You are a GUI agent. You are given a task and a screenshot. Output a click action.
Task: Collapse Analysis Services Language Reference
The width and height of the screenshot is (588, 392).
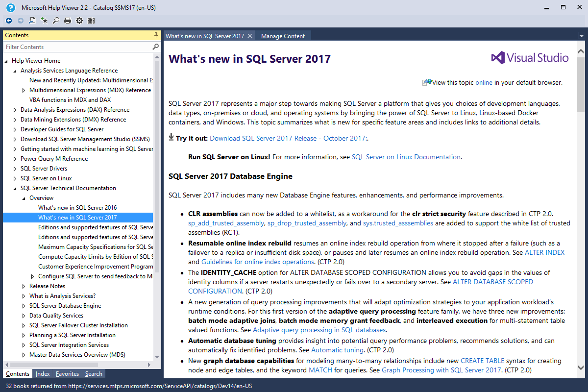coord(15,70)
